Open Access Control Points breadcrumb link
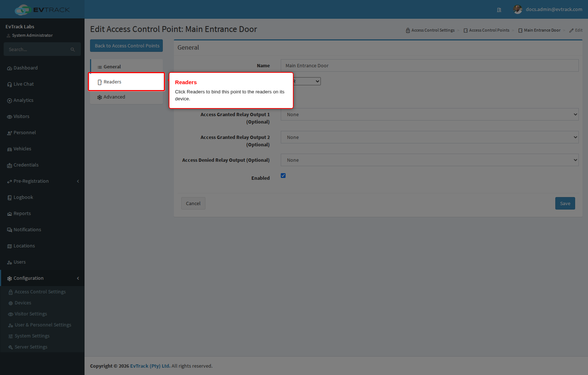 tap(487, 30)
